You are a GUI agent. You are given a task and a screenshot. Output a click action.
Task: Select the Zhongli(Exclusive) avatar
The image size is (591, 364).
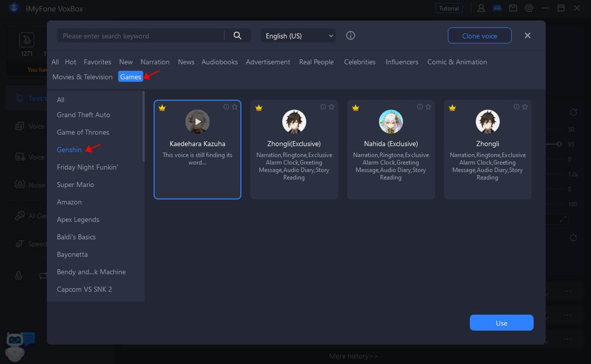[294, 121]
